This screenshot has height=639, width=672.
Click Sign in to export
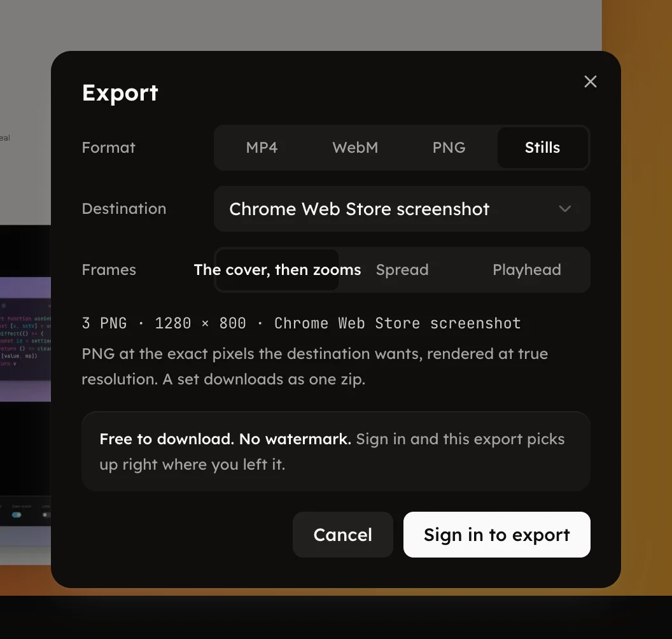497,535
